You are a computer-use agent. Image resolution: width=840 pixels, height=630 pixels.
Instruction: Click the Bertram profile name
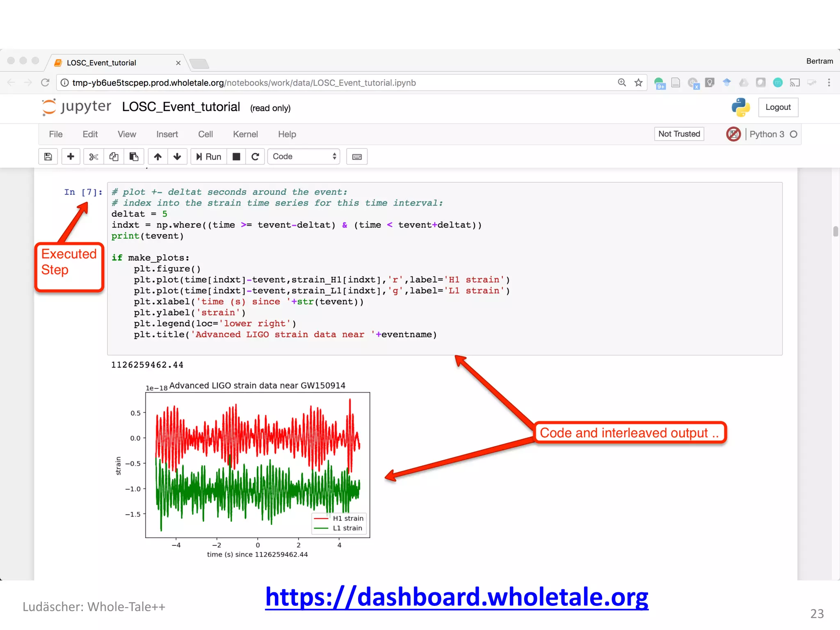click(819, 61)
